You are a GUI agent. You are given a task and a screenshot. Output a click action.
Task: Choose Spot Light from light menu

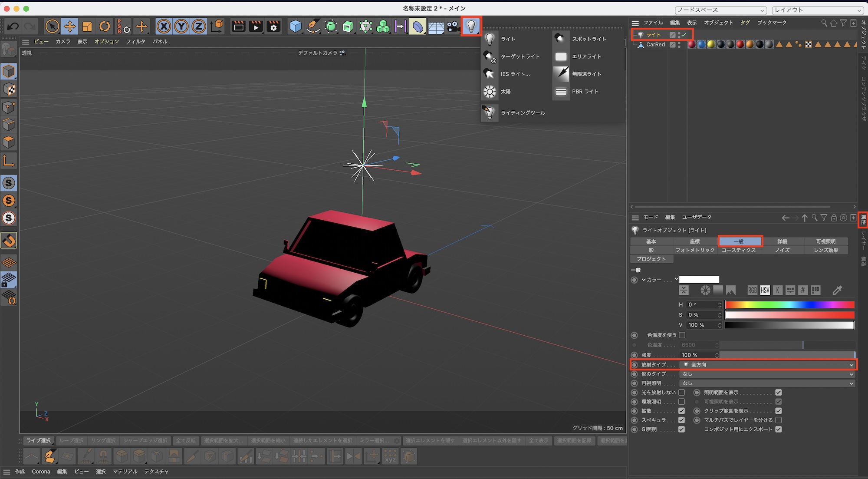(588, 39)
